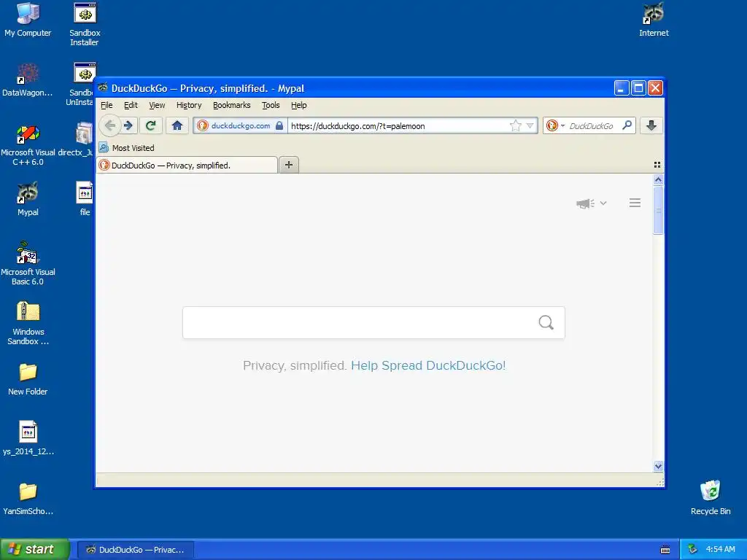Go back with the browser back arrow

tap(109, 125)
